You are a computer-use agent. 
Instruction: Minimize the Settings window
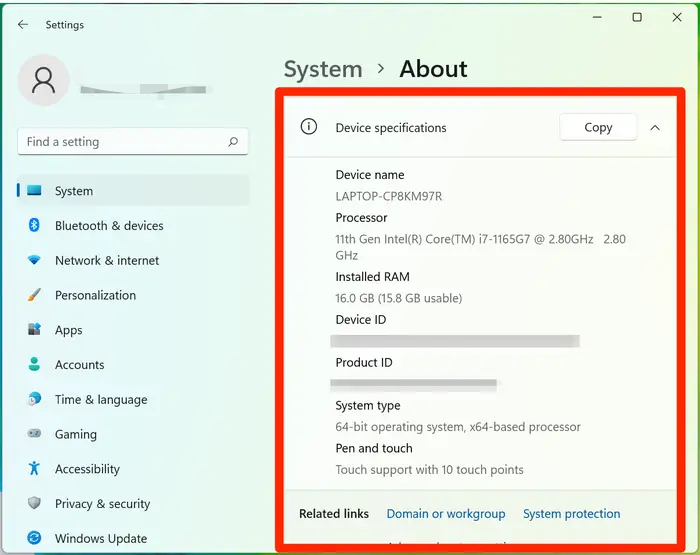597,17
